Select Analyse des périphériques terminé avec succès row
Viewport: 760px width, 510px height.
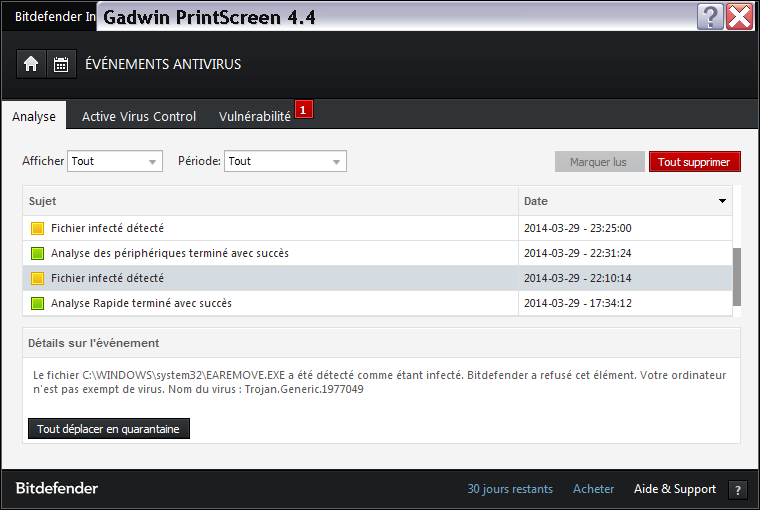click(x=377, y=253)
